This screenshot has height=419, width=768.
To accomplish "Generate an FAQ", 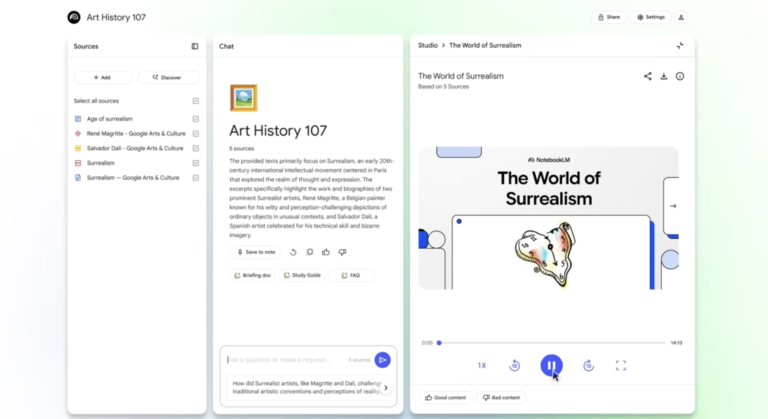I will [x=351, y=275].
